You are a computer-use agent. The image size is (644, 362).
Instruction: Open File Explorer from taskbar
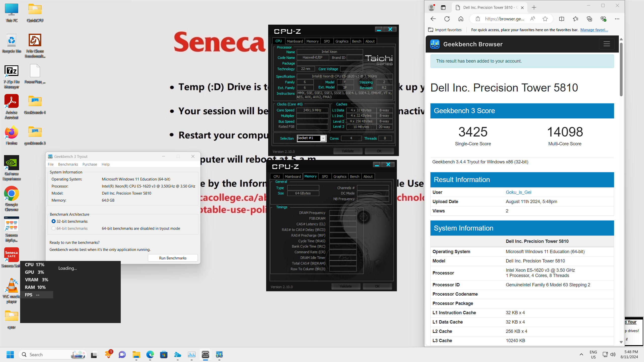point(136,355)
